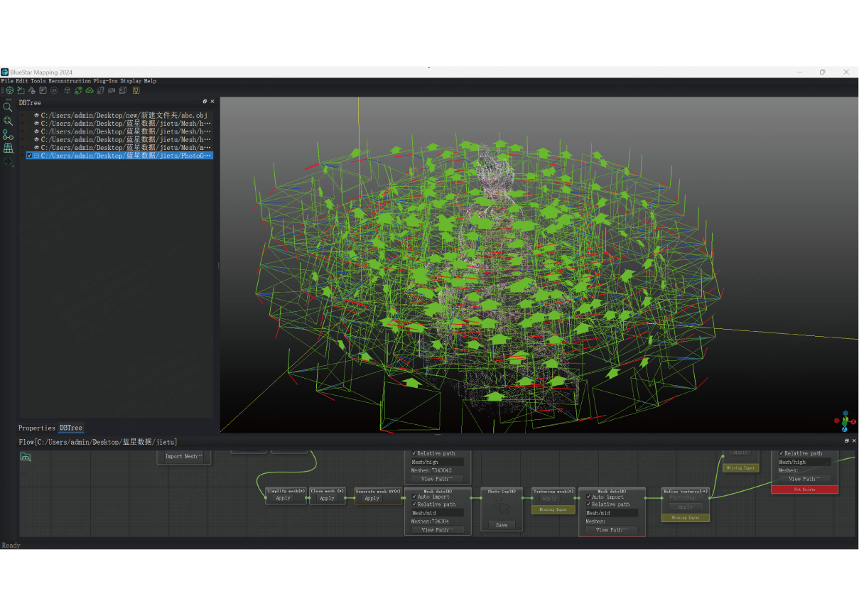Switch to the Properties tab
The width and height of the screenshot is (859, 616).
(x=36, y=428)
